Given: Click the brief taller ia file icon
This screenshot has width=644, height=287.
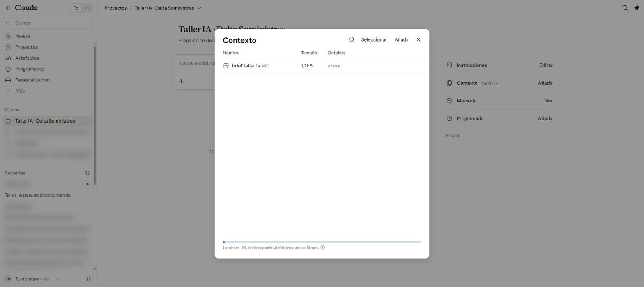Looking at the screenshot, I should click(x=226, y=66).
